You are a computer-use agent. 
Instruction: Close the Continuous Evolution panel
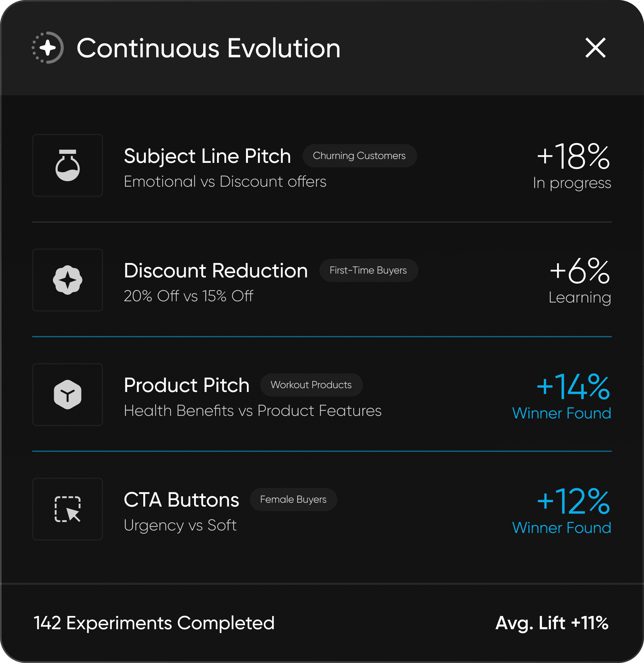(595, 48)
